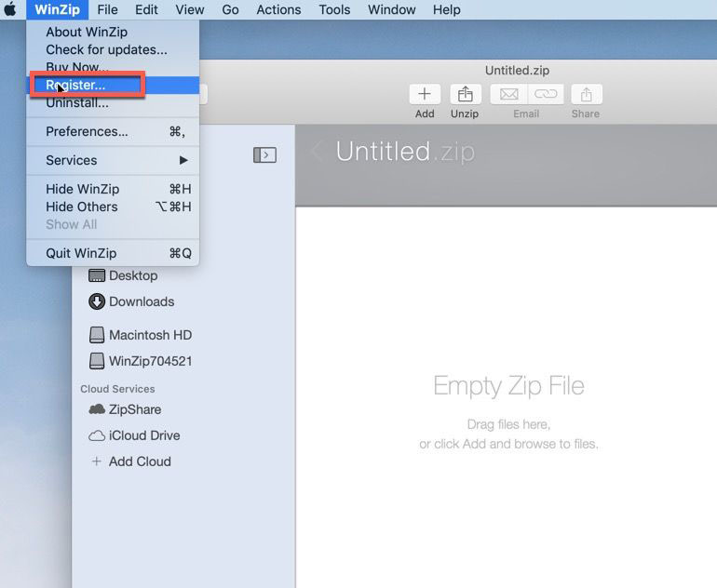
Task: Click the Cloud Services heading
Action: click(117, 389)
